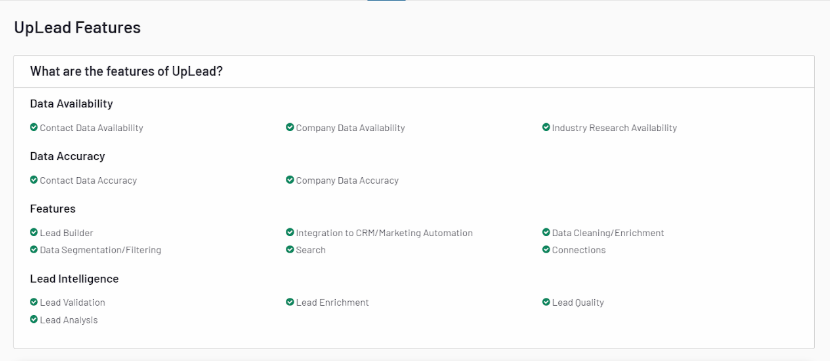Viewport: 830px width, 361px height.
Task: Click the 'Data Availability' section heading
Action: tap(71, 104)
